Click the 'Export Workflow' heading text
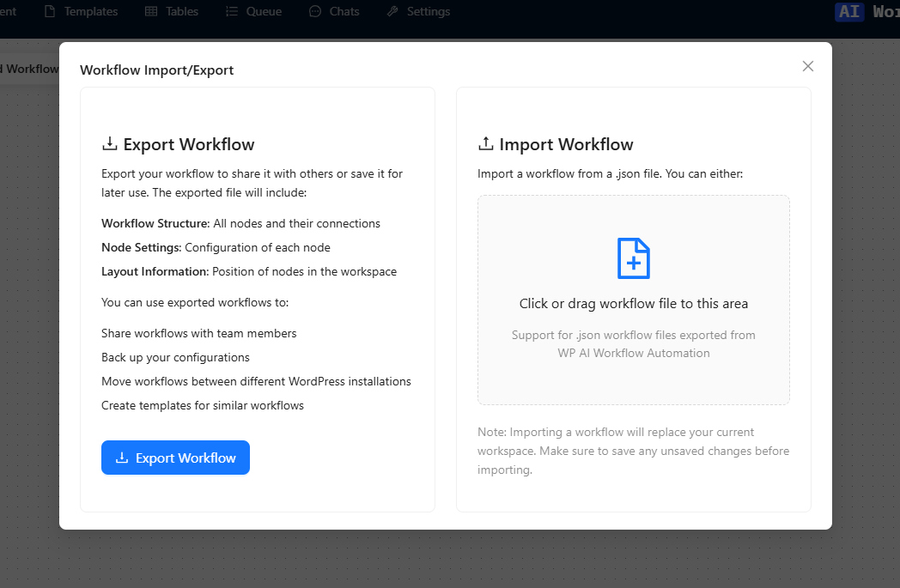 (x=189, y=144)
